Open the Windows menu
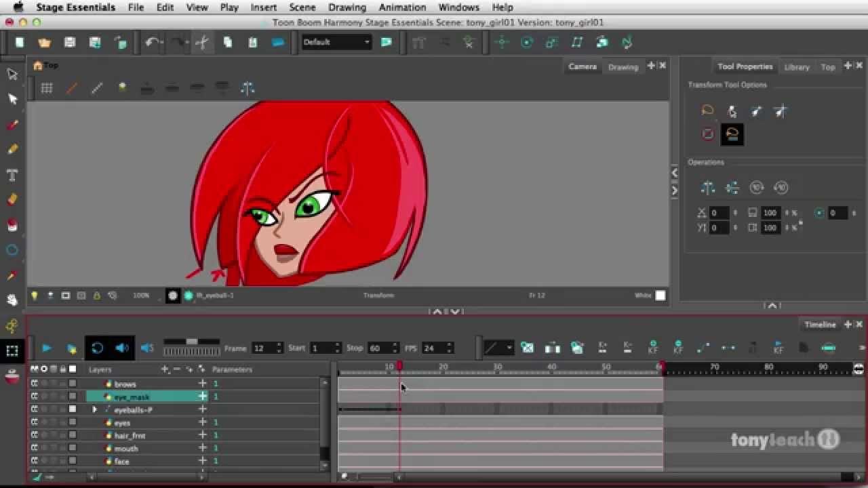The width and height of the screenshot is (868, 488). (x=458, y=7)
